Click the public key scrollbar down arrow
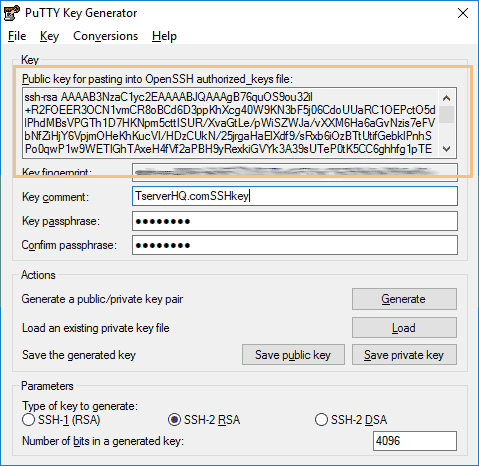Screen dimensions: 479x466 447,149
